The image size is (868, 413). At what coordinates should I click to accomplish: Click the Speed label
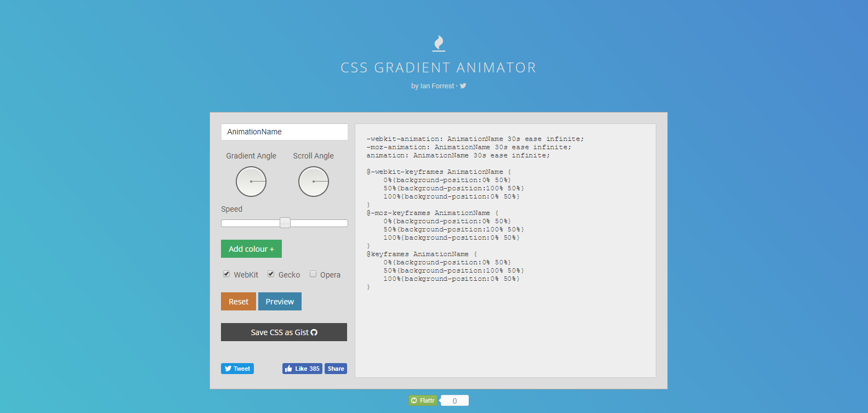(231, 209)
